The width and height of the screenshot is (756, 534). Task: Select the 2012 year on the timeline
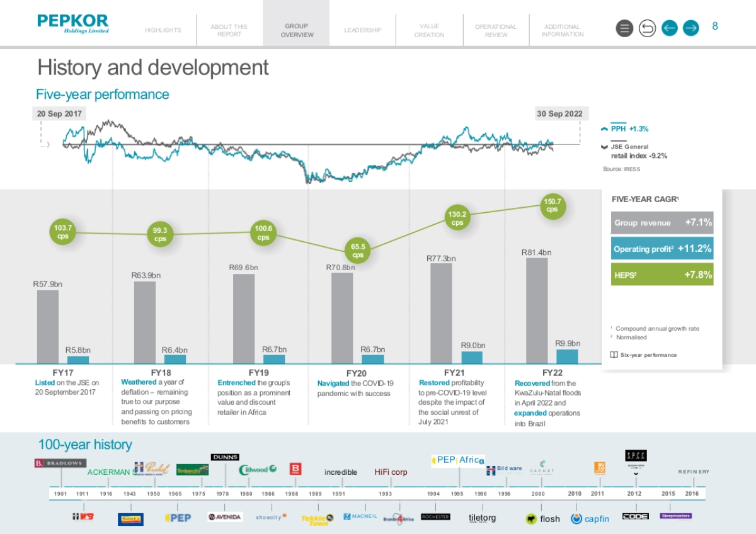point(634,494)
